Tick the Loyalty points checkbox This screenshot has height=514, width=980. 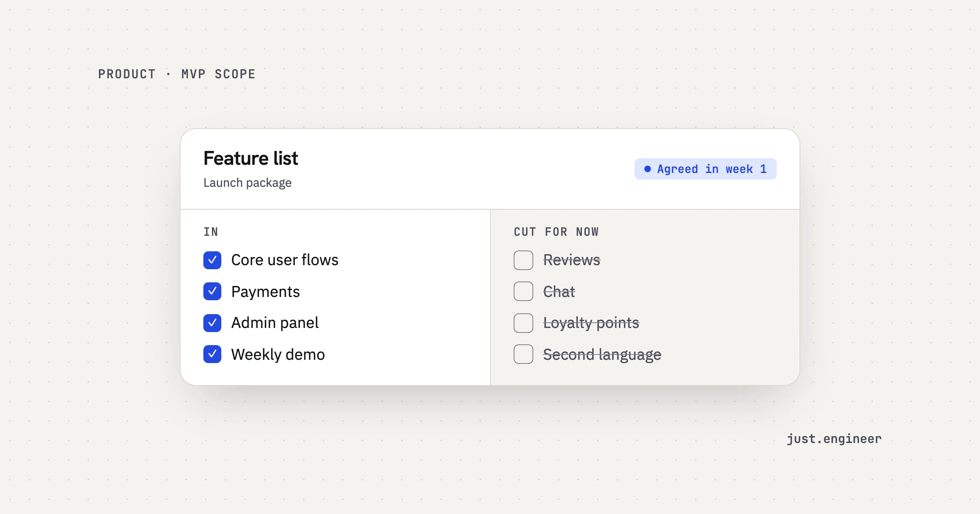[523, 323]
